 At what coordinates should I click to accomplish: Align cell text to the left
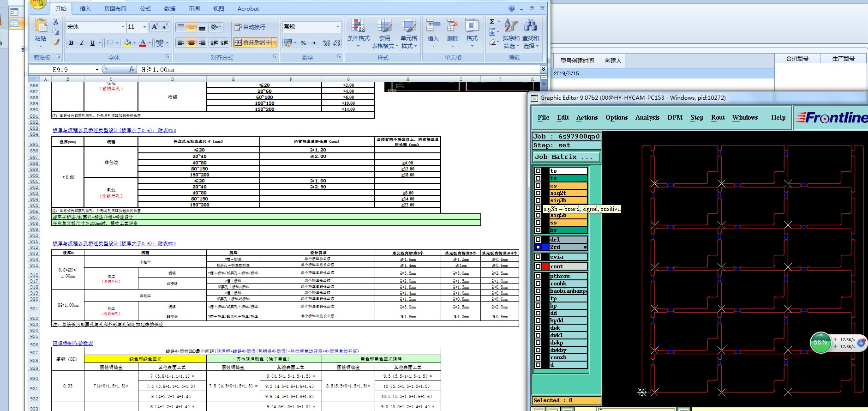[x=181, y=42]
